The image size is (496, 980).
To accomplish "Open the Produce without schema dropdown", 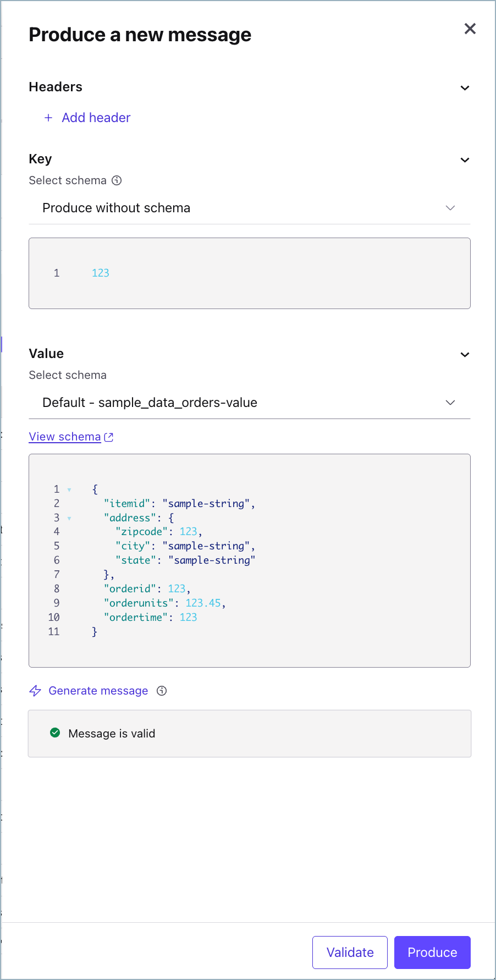I will pyautogui.click(x=249, y=208).
